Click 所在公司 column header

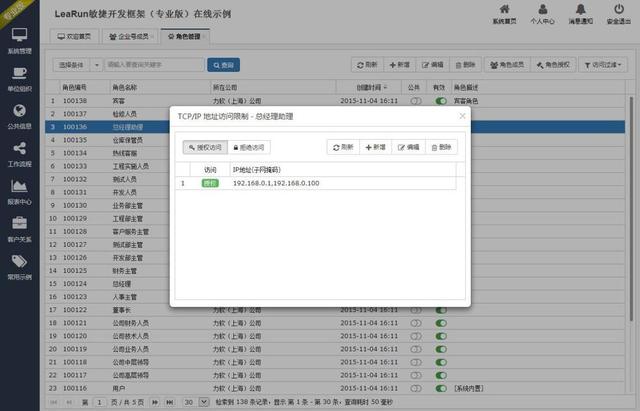click(x=273, y=87)
